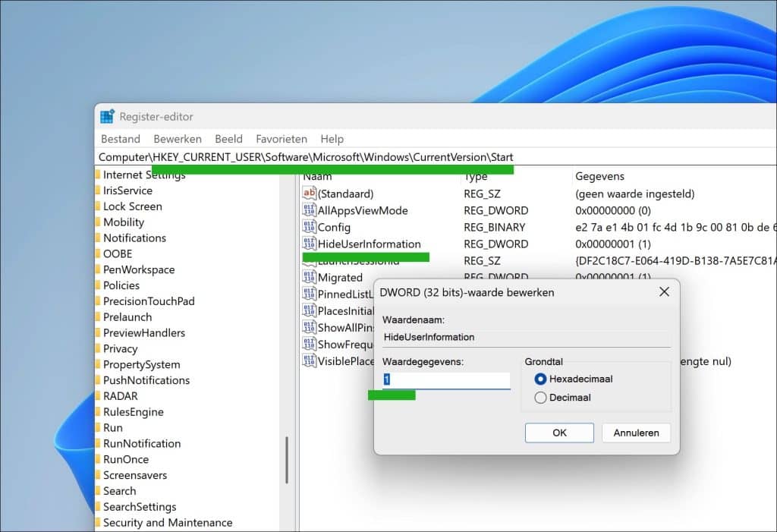The image size is (777, 532).
Task: Click the Policies folder icon
Action: pyautogui.click(x=98, y=285)
